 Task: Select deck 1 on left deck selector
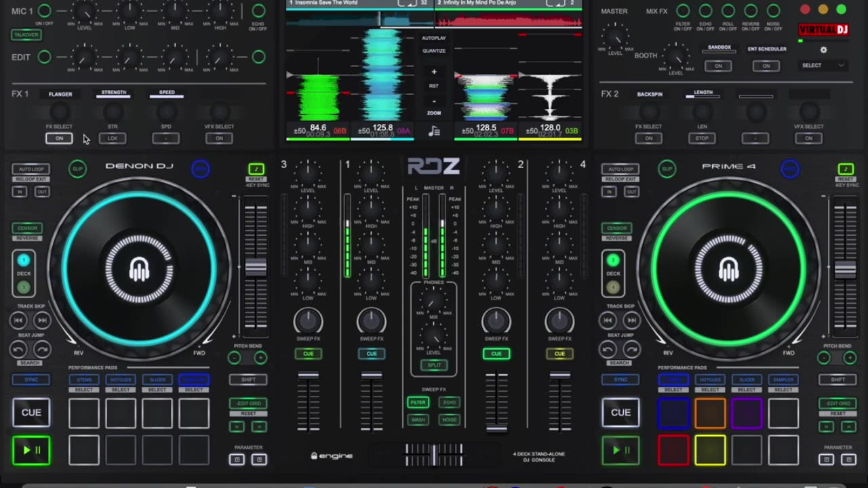click(x=24, y=260)
